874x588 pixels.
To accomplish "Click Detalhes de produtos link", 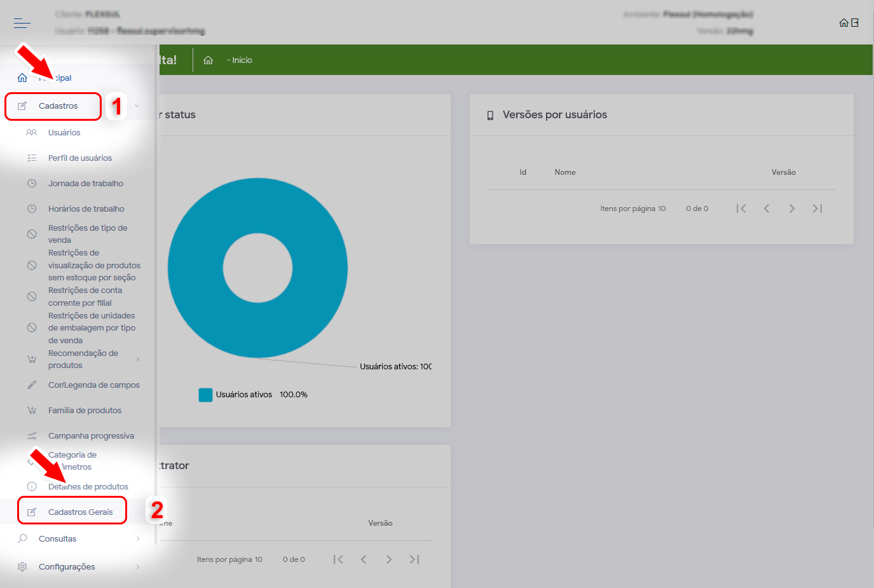I will pos(88,487).
